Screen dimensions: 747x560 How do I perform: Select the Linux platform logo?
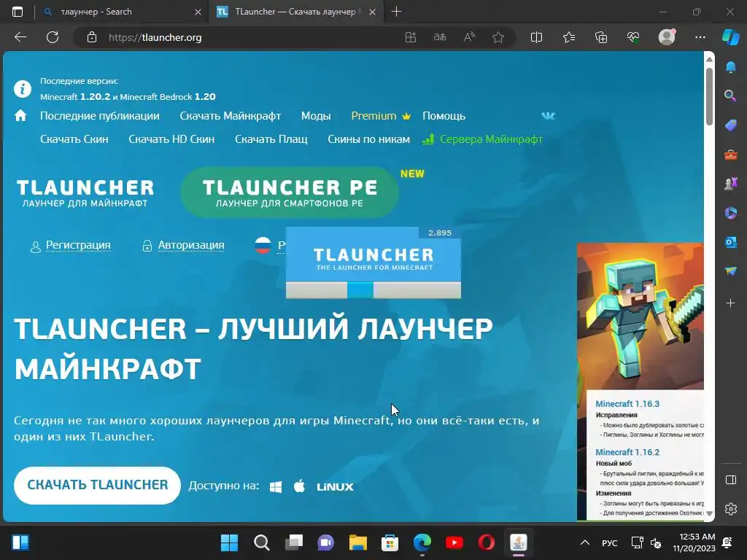(336, 486)
